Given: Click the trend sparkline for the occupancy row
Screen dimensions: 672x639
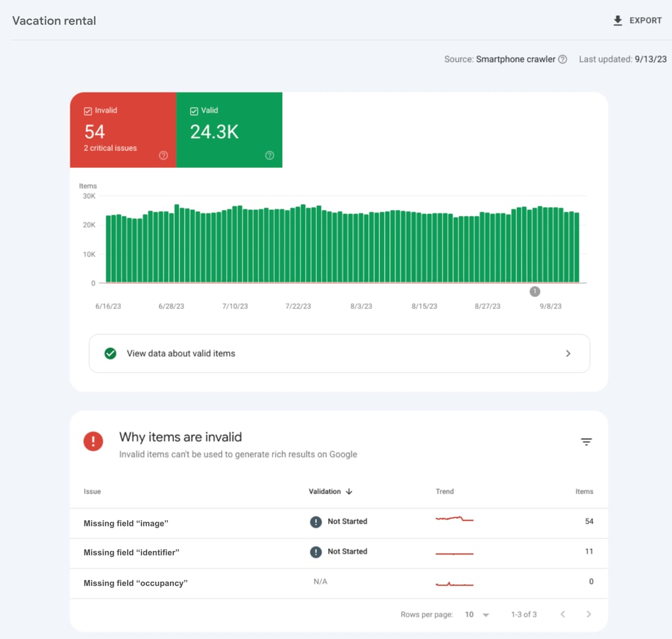Looking at the screenshot, I should click(x=454, y=584).
